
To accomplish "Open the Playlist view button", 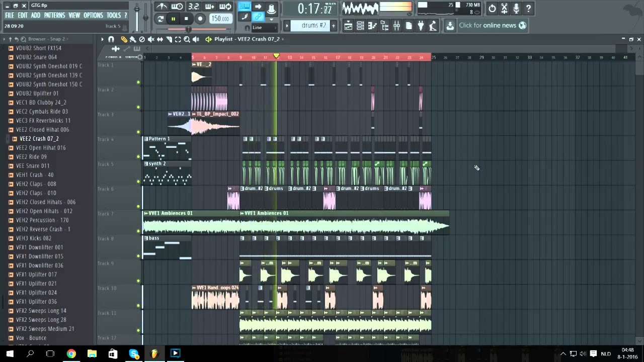I will pos(349,26).
